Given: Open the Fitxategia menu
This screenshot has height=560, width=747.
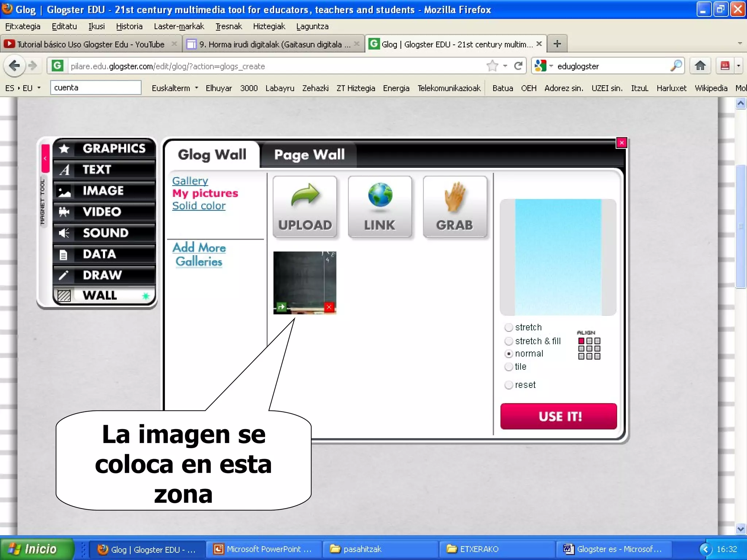Looking at the screenshot, I should [x=23, y=26].
